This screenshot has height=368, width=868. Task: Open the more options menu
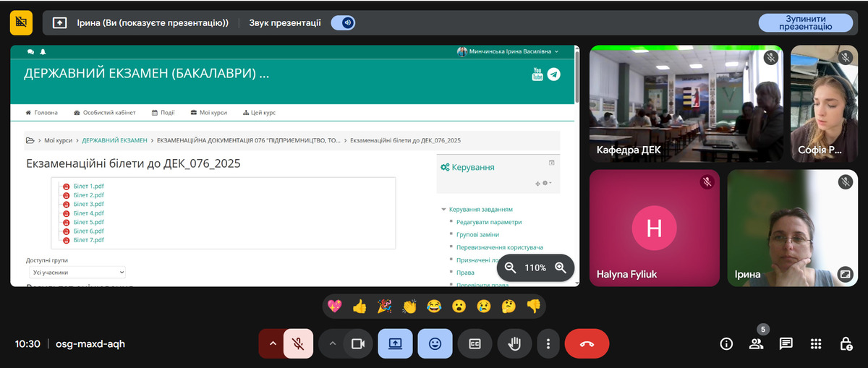(548, 344)
